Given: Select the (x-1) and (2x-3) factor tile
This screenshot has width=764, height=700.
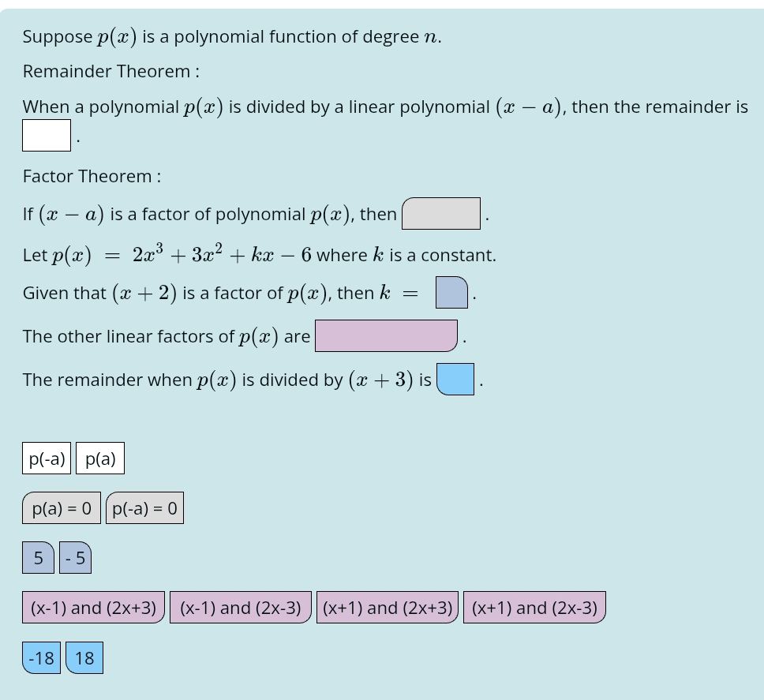Looking at the screenshot, I should click(x=240, y=608).
